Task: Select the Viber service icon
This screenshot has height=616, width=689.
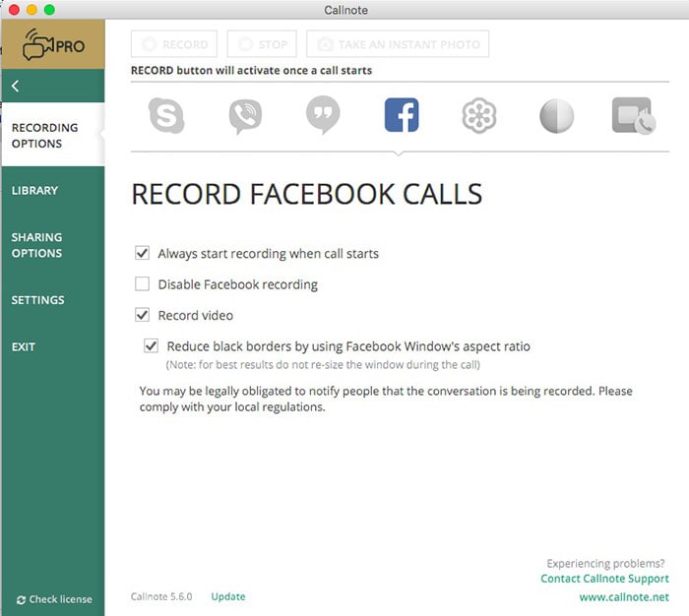Action: point(245,116)
